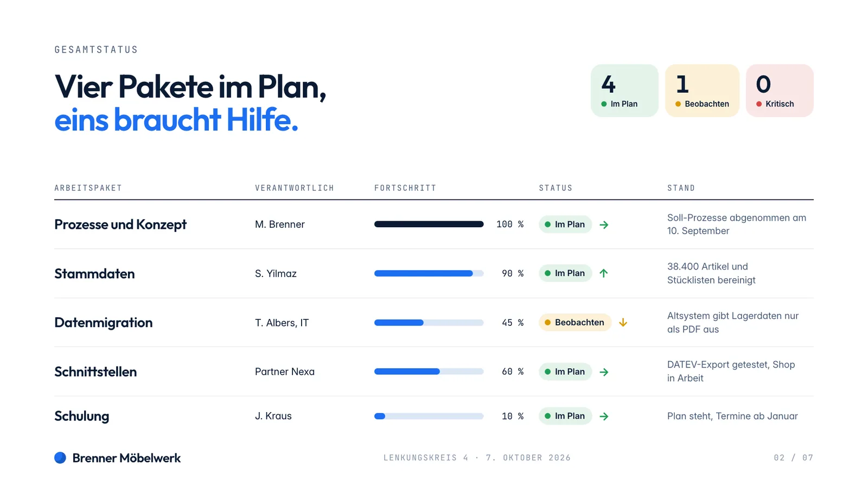Viewport: 868px width, 488px height.
Task: Click the trend arrow in Schnittstellen row
Action: pos(604,372)
